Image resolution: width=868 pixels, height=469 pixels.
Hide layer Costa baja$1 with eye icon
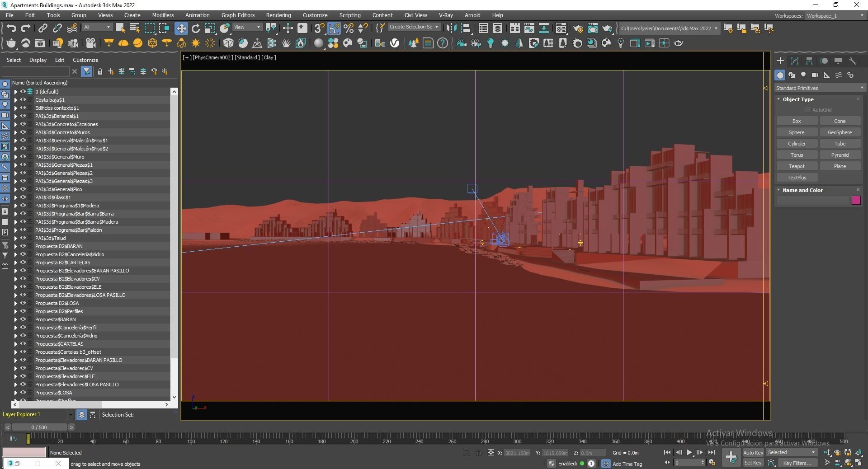23,99
